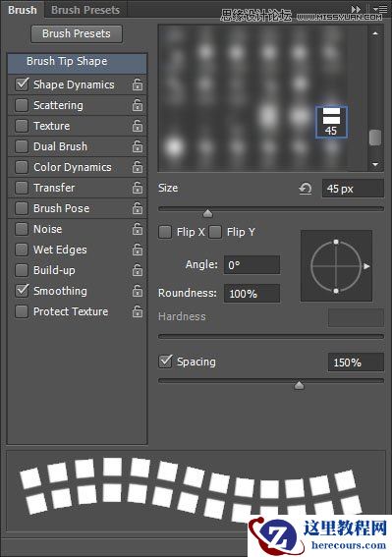Enable the Brush Pose checkbox

point(22,208)
